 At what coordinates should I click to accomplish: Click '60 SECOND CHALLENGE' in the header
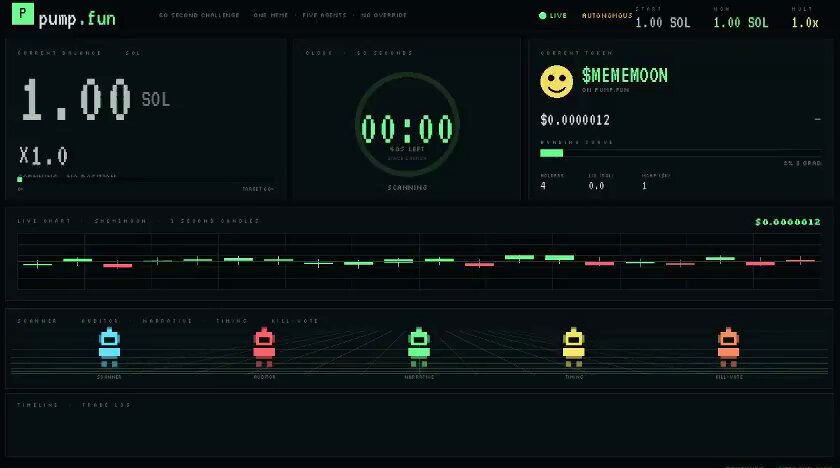tap(199, 15)
